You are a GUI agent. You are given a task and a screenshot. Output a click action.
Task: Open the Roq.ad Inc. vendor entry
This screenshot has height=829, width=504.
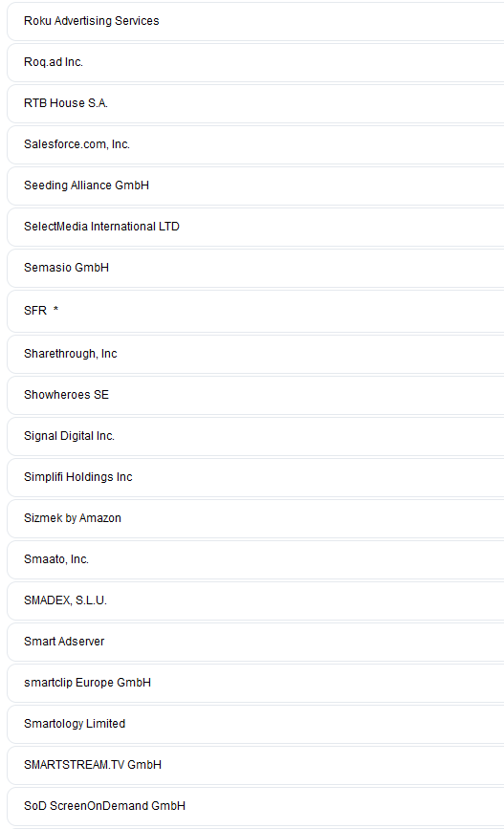[x=255, y=62]
